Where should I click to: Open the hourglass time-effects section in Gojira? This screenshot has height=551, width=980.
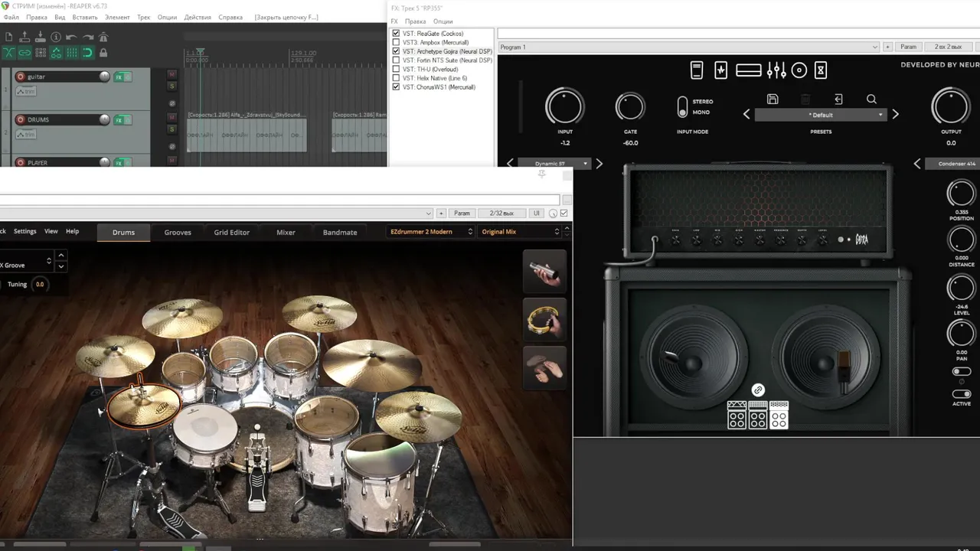point(821,70)
